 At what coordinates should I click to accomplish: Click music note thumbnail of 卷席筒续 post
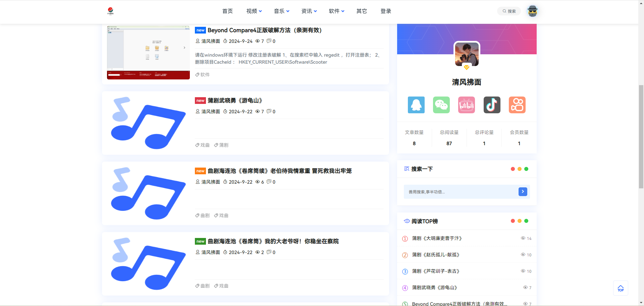pyautogui.click(x=148, y=193)
